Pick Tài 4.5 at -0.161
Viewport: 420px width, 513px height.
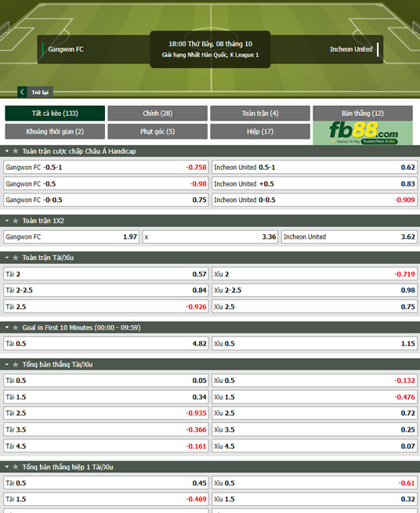[x=106, y=446]
